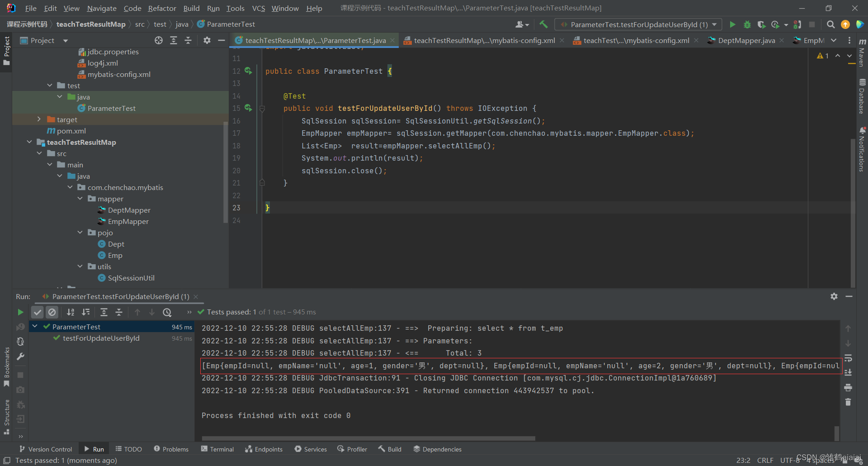868x466 pixels.
Task: Click the grayed-out Stop icon in top toolbar
Action: click(x=812, y=24)
